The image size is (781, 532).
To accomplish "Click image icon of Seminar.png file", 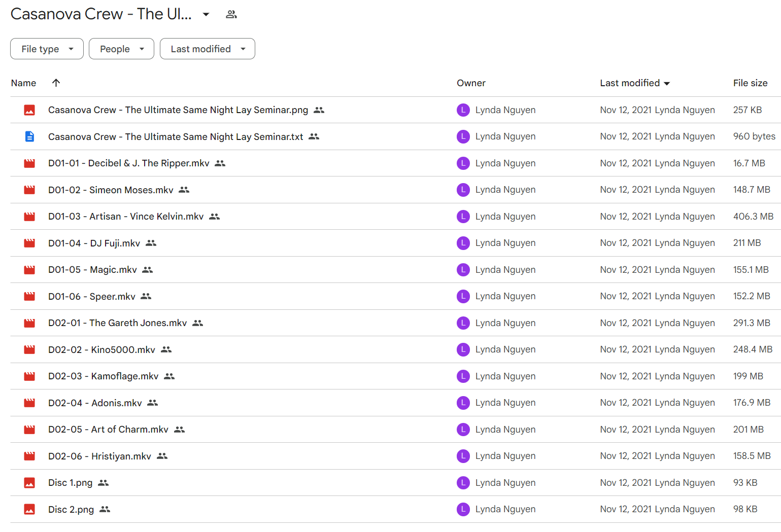I will 30,110.
